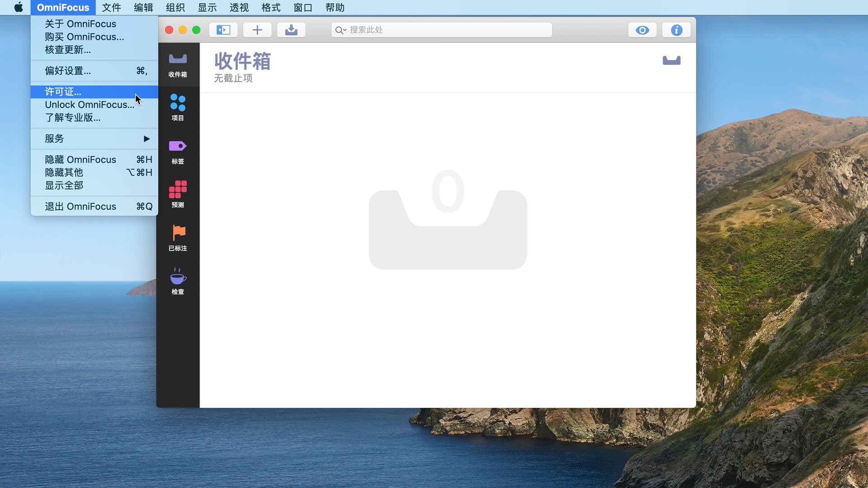Open the Flagged (已标注) sidebar tab
Viewport: 868px width, 488px height.
coord(178,238)
